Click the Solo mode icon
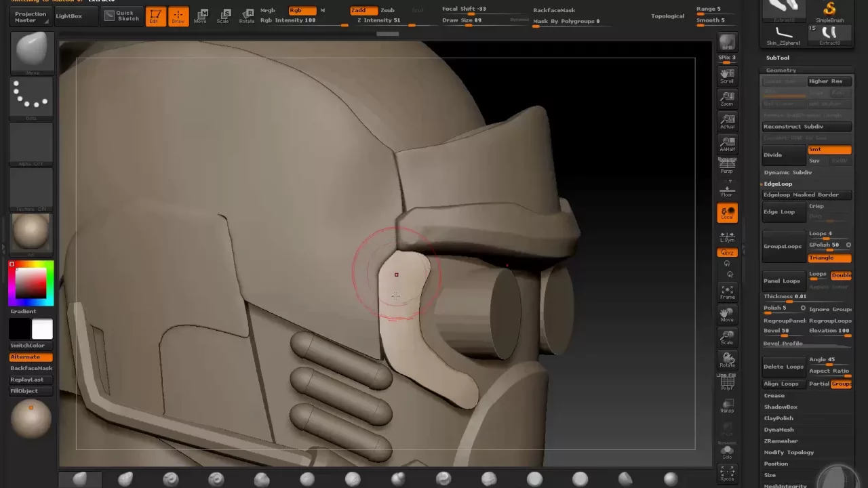Image resolution: width=868 pixels, height=488 pixels. 727,452
